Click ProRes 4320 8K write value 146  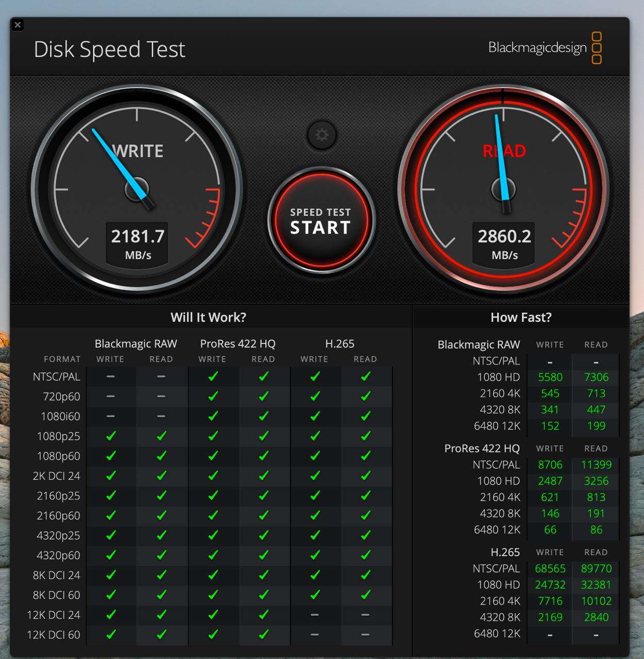tap(550, 513)
